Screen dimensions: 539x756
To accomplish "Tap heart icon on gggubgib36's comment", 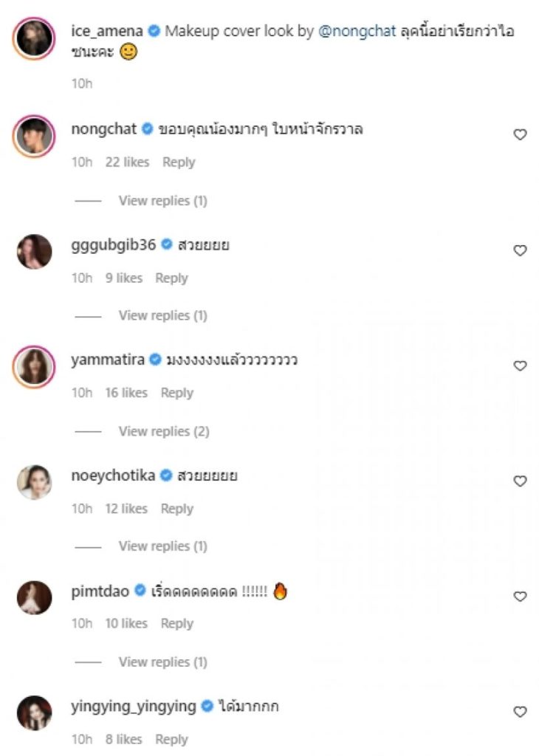I will click(520, 250).
